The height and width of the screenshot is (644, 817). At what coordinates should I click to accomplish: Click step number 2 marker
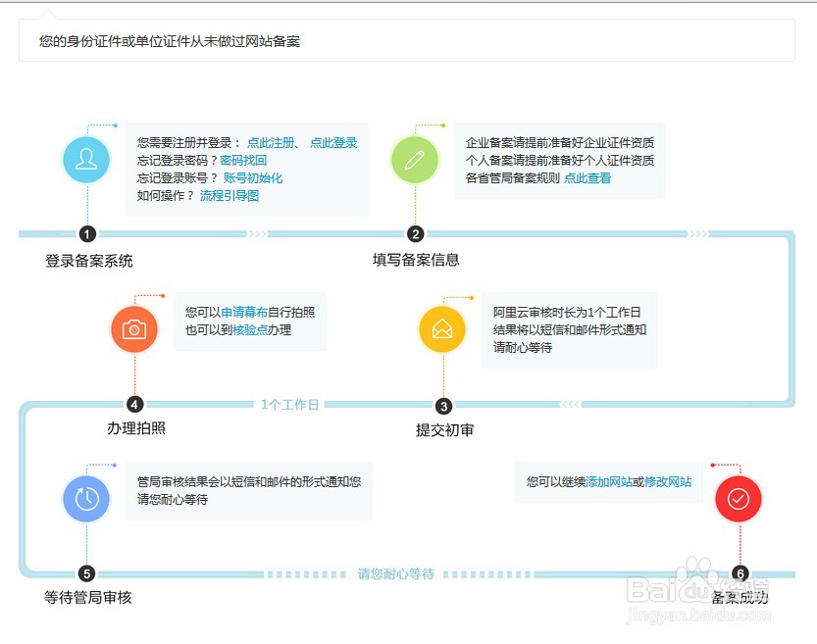415,234
